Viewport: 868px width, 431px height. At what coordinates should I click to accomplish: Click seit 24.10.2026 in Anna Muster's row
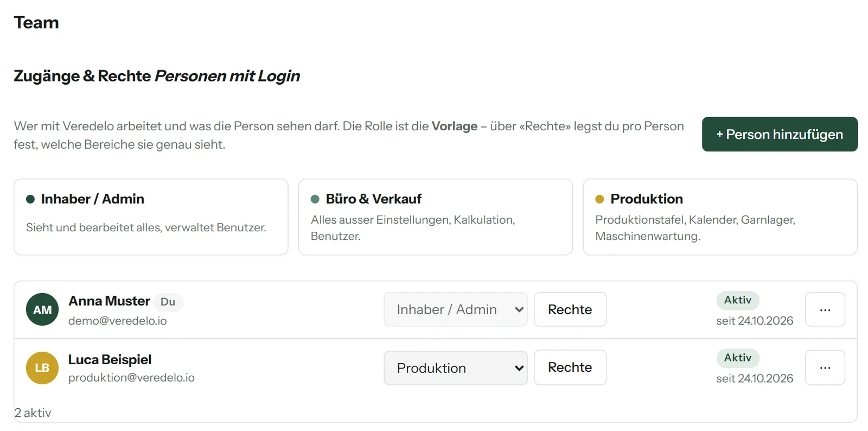point(755,321)
